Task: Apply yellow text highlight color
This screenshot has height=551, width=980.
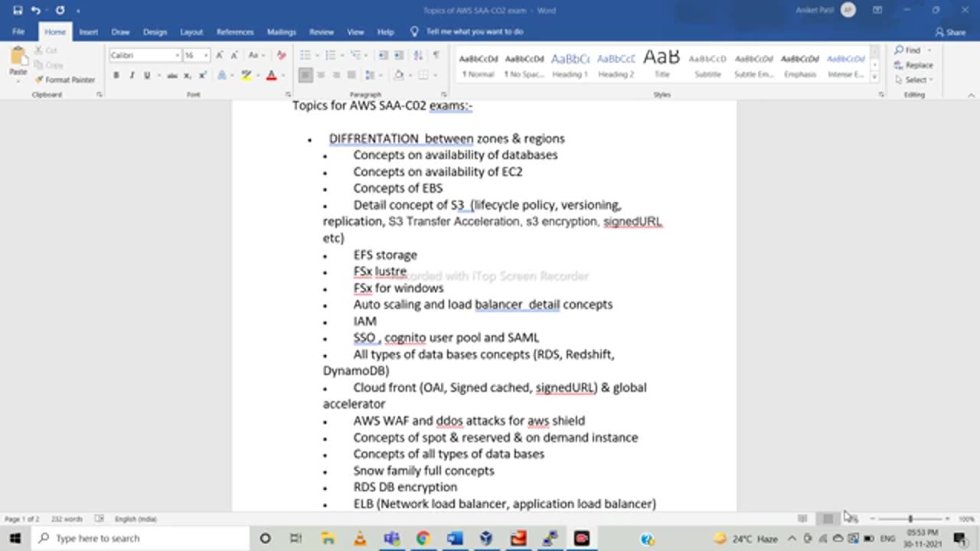Action: pyautogui.click(x=246, y=75)
